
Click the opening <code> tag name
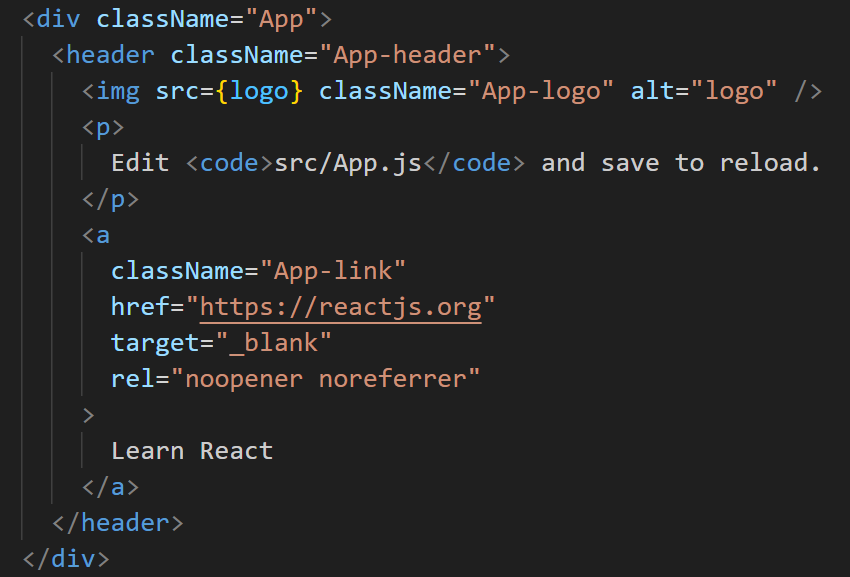[229, 163]
